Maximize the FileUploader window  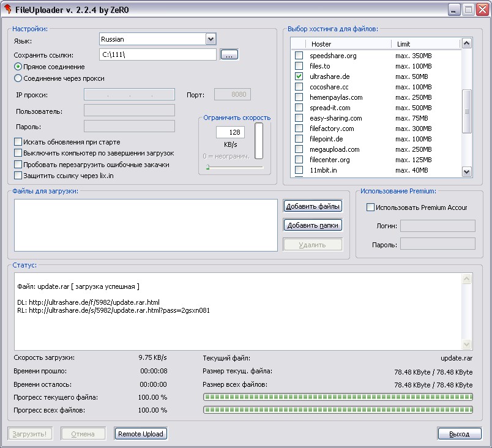coord(468,9)
